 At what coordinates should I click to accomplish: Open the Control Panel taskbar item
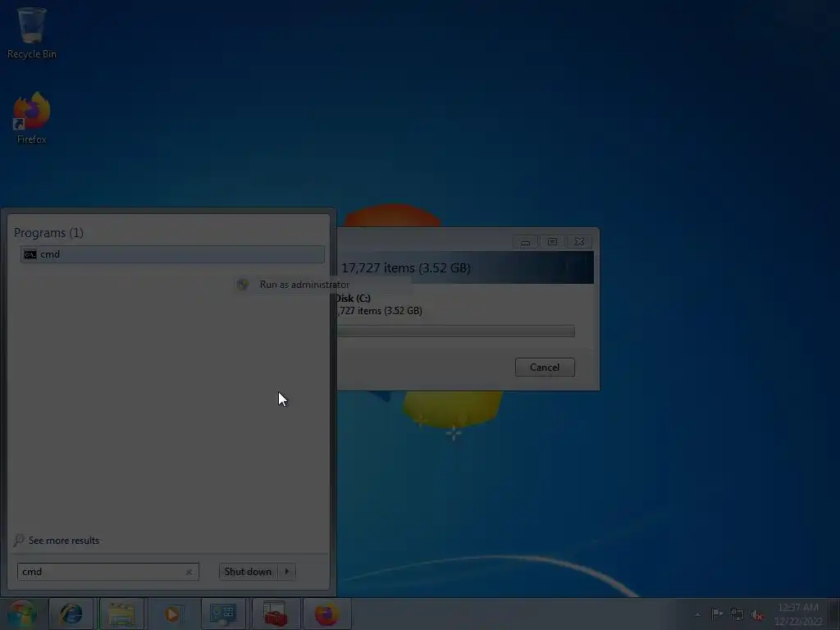tap(223, 614)
